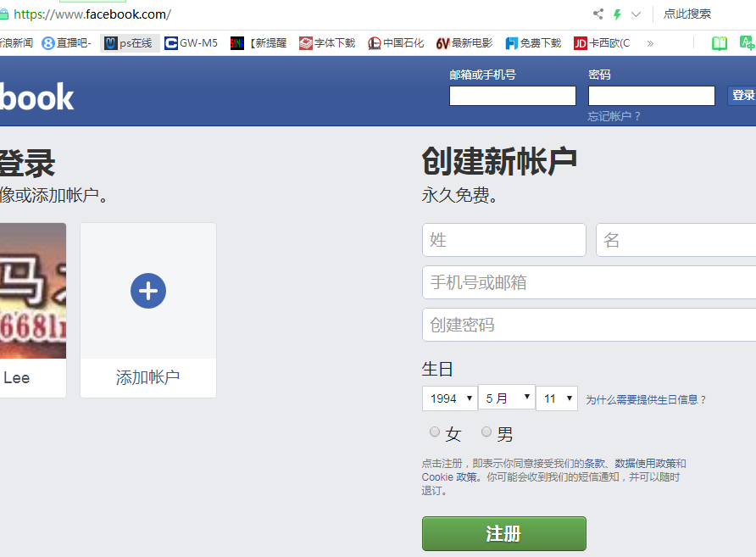
Task: Open the birth day dropdown showing 11
Action: tap(556, 398)
